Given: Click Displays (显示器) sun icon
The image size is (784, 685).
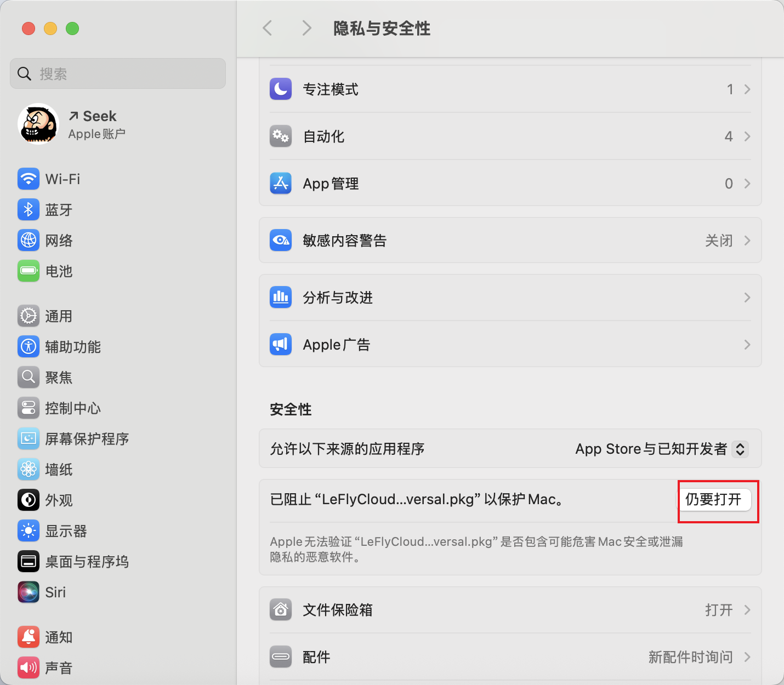Looking at the screenshot, I should (29, 530).
